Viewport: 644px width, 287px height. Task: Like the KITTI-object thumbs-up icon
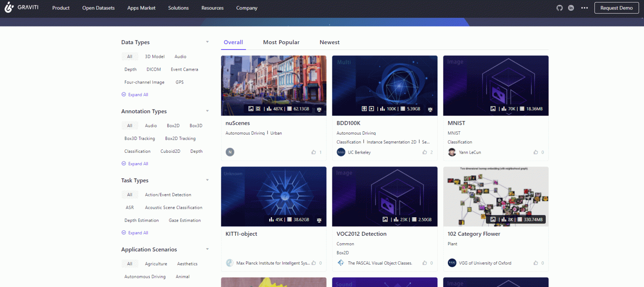point(314,263)
